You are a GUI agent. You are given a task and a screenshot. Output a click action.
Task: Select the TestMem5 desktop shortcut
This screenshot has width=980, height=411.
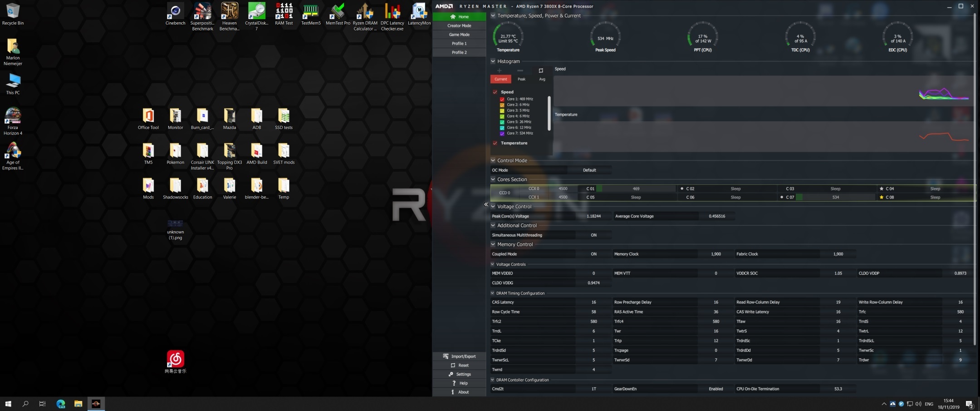pos(311,15)
